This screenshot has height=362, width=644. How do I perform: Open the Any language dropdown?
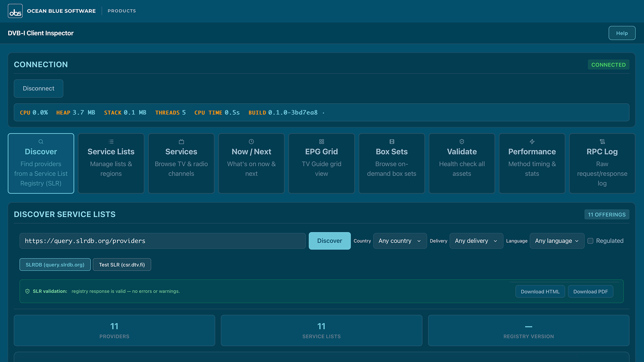[557, 241]
